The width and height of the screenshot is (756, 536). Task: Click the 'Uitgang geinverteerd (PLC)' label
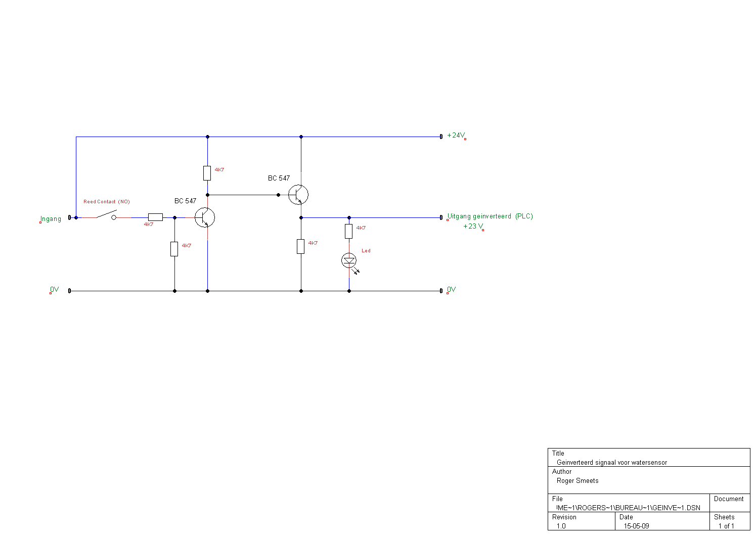(490, 216)
